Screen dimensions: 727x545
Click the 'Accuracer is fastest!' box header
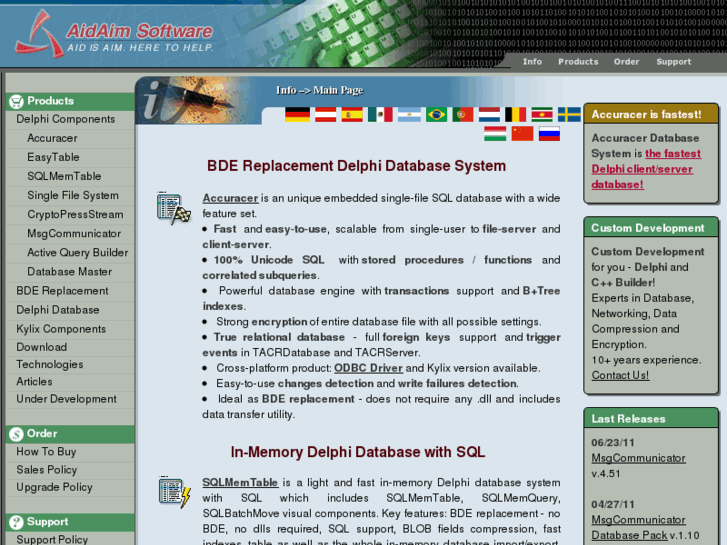click(x=650, y=114)
